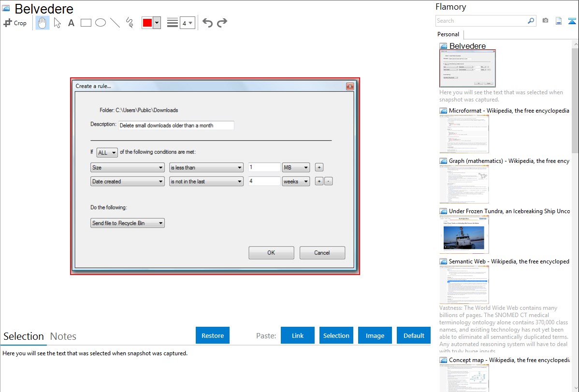
Task: Open the Microformat Wikipedia snapshot thumbnail
Action: [464, 134]
